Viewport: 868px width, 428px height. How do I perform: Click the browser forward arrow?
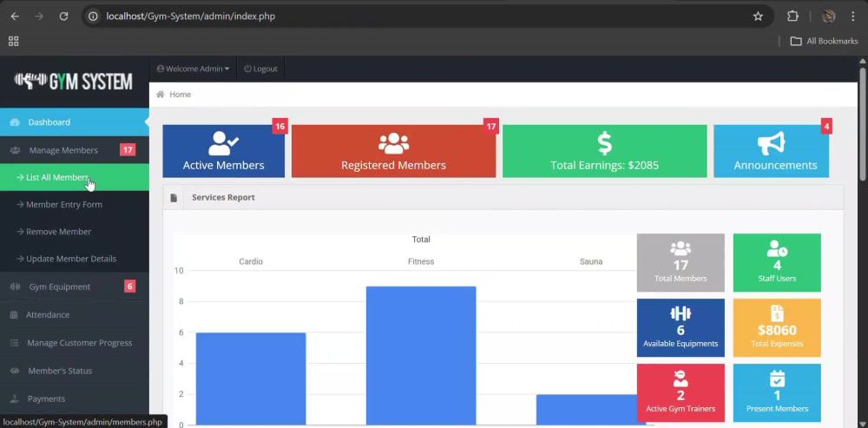[x=39, y=16]
